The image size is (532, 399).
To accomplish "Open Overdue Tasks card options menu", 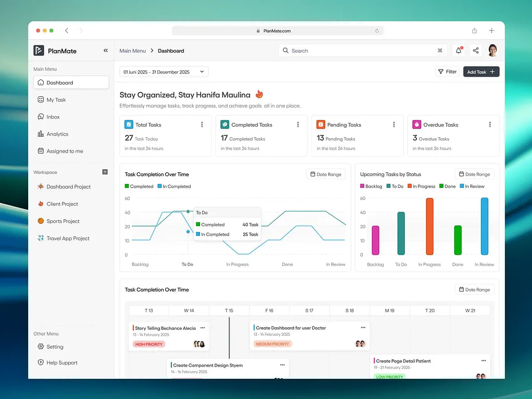I will point(490,124).
